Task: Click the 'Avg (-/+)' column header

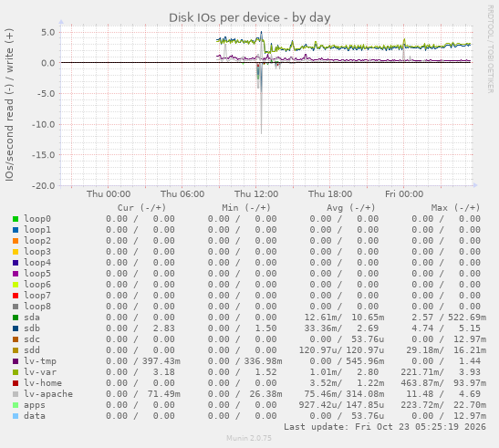Action: point(350,208)
